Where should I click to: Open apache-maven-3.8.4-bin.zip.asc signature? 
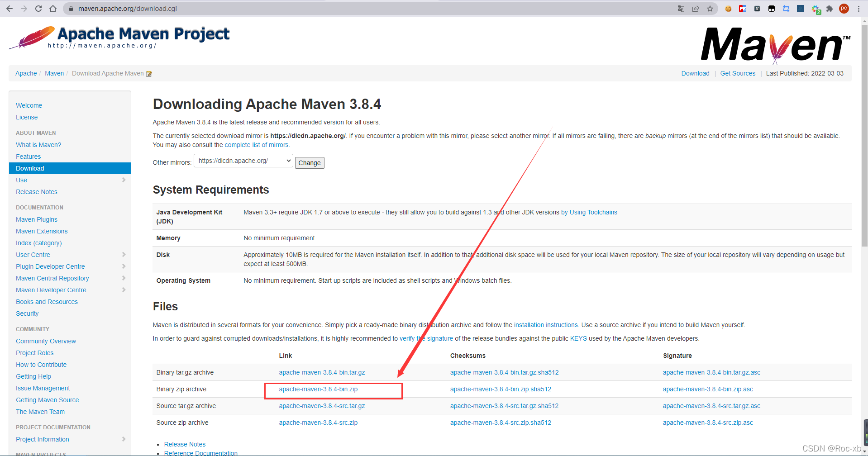[708, 389]
